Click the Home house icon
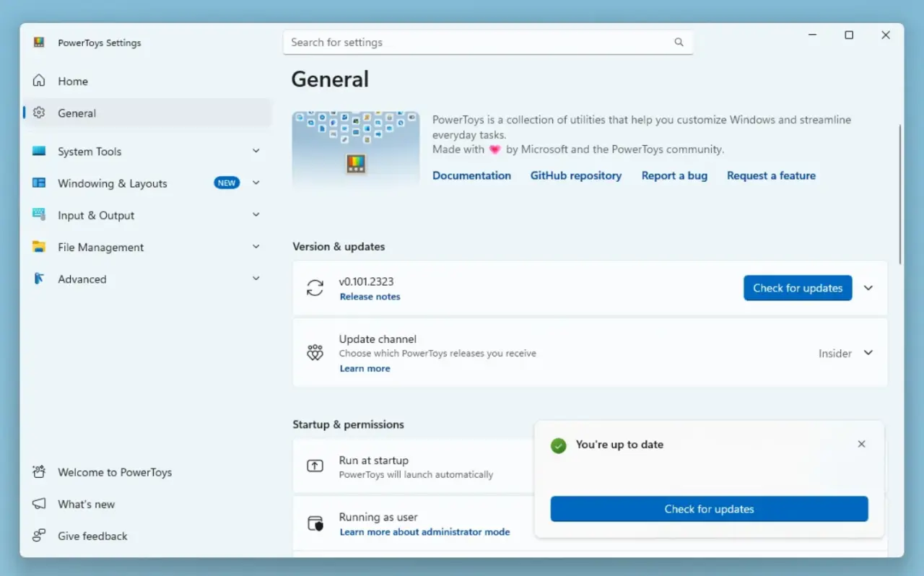The width and height of the screenshot is (924, 576). (39, 81)
